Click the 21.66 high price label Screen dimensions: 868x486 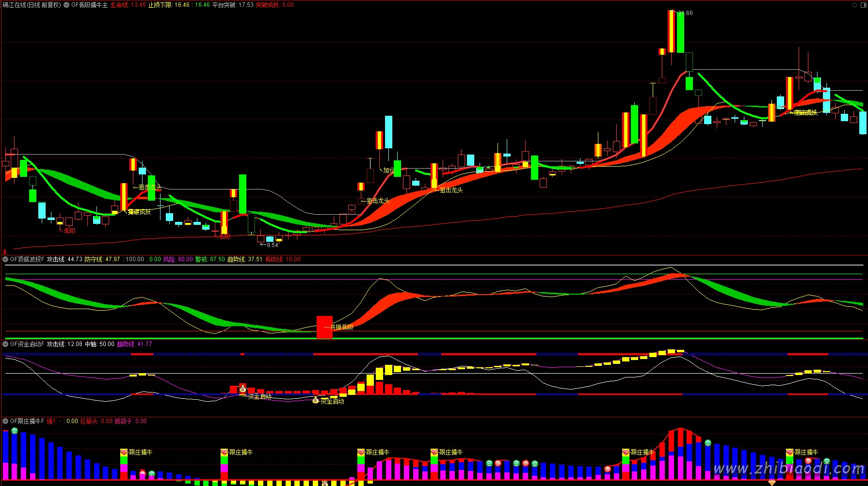tap(685, 13)
